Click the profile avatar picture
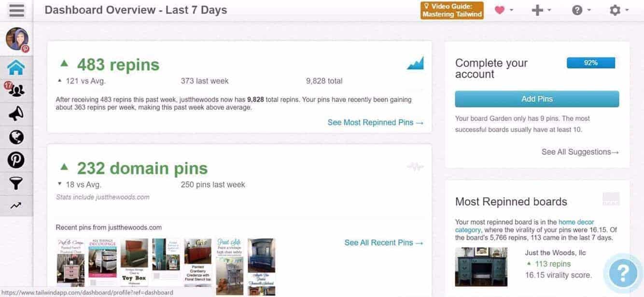Image resolution: width=644 pixels, height=297 pixels. click(x=17, y=39)
